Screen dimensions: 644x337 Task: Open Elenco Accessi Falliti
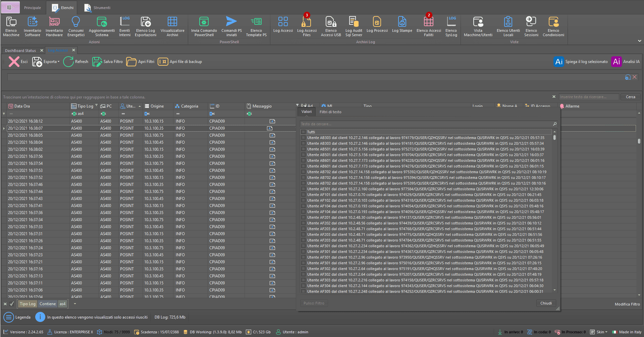tap(429, 26)
